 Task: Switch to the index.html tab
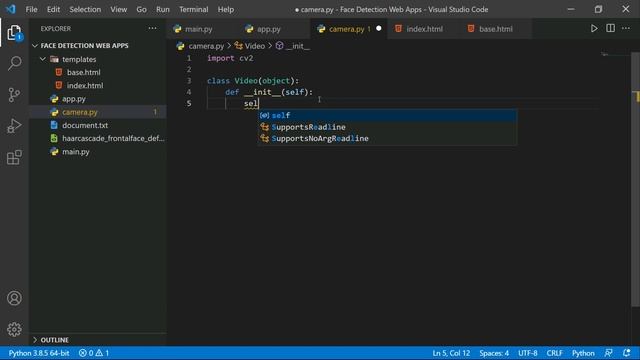[x=424, y=29]
